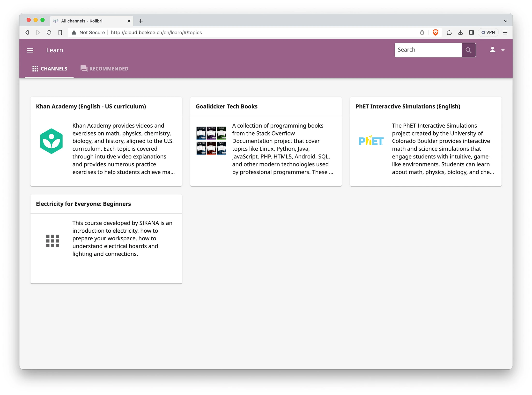
Task: Open the browser extensions puzzle icon
Action: [449, 32]
